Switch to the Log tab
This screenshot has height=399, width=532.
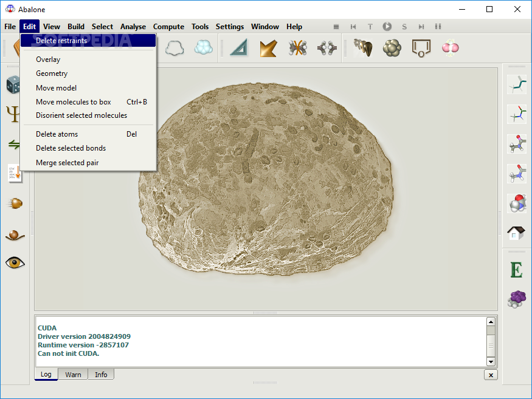tap(46, 374)
